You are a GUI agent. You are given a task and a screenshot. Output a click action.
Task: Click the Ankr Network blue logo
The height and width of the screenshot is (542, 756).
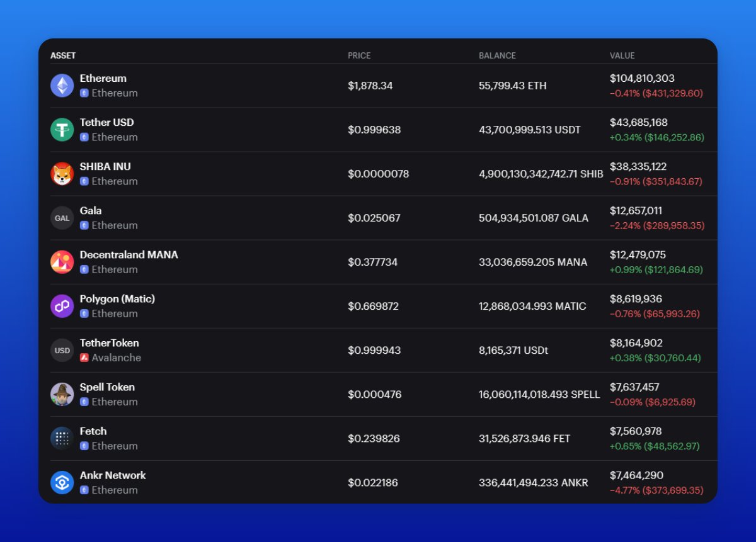(x=62, y=482)
